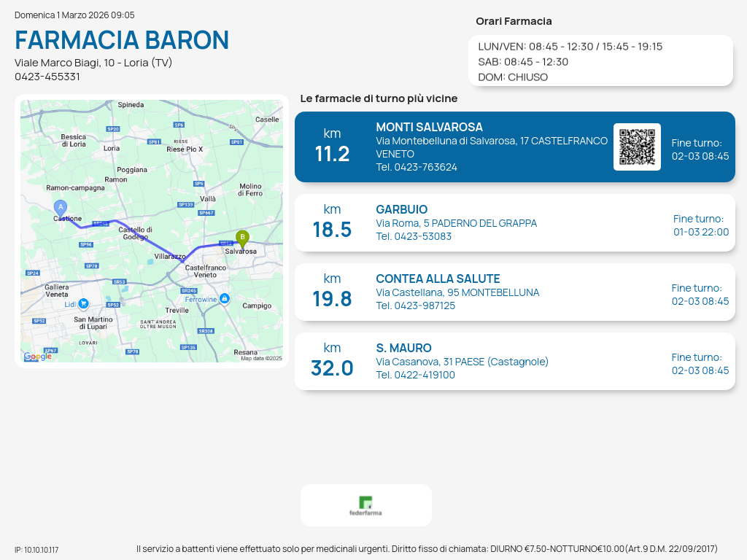Select the GARBUIO pharmacy name
The height and width of the screenshot is (560, 747).
[402, 209]
